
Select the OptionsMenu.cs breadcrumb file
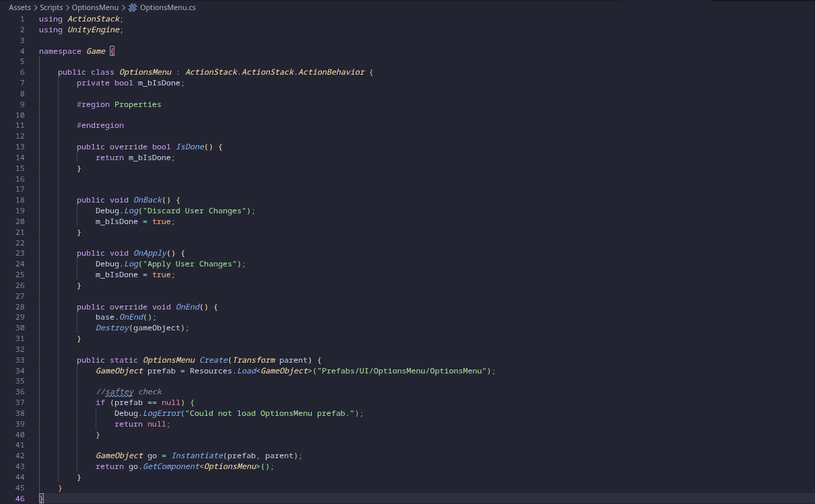tap(168, 7)
